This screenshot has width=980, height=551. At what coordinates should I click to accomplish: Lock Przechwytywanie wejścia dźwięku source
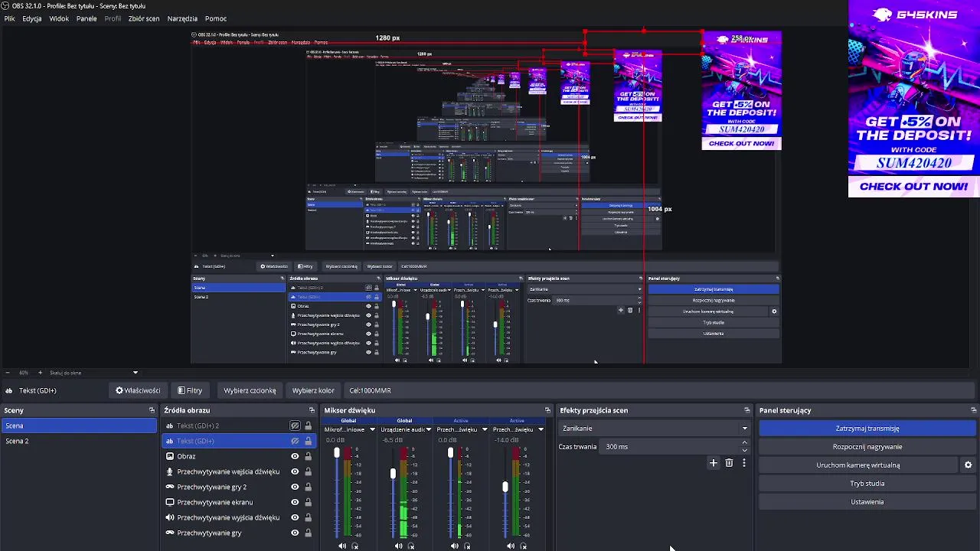pos(308,471)
